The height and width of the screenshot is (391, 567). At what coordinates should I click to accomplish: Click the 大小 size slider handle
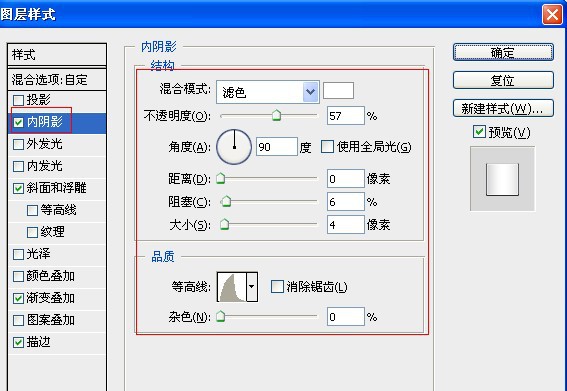click(x=225, y=225)
